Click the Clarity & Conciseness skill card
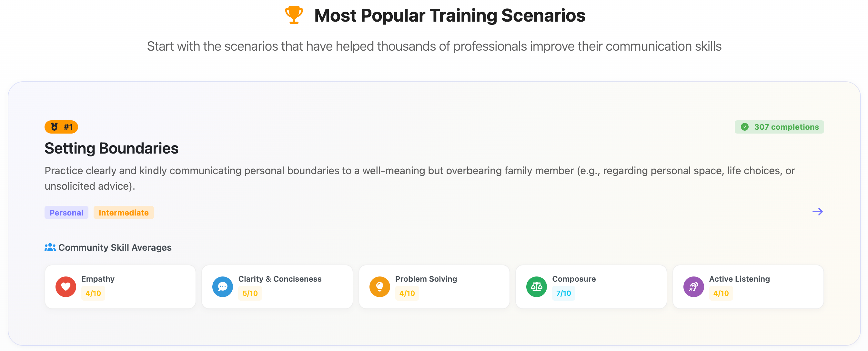Screen dimensions: 868x351 point(277,287)
